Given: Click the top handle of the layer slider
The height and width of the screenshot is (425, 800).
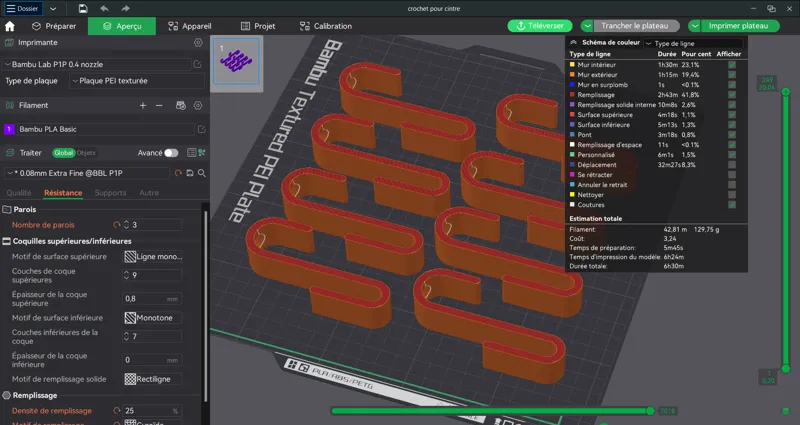Looking at the screenshot, I should pos(786,91).
